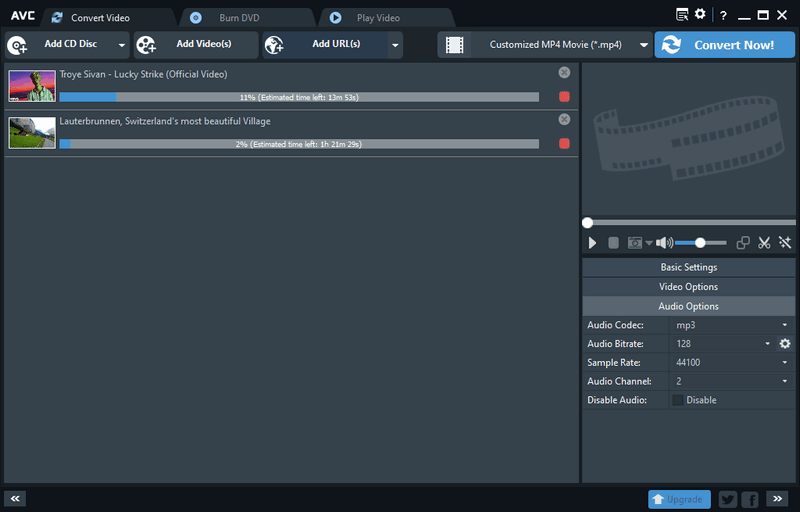Click the Lauterbrunnen, Switzerland's most beautiful Village title
This screenshot has height=512, width=800.
click(165, 121)
